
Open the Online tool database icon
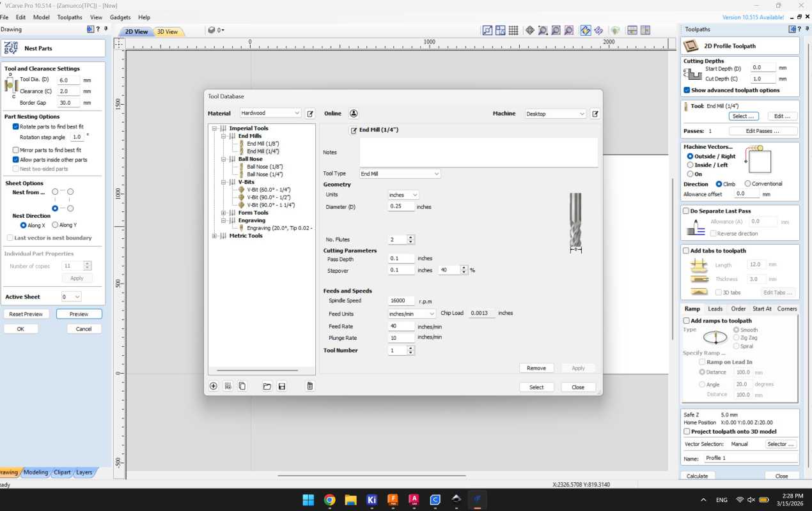[x=354, y=113]
